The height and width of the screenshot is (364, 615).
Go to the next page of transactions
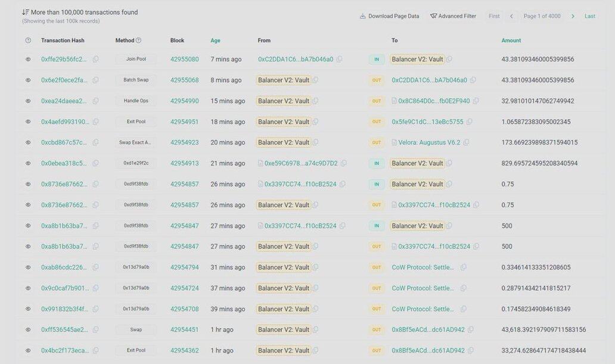pyautogui.click(x=573, y=16)
